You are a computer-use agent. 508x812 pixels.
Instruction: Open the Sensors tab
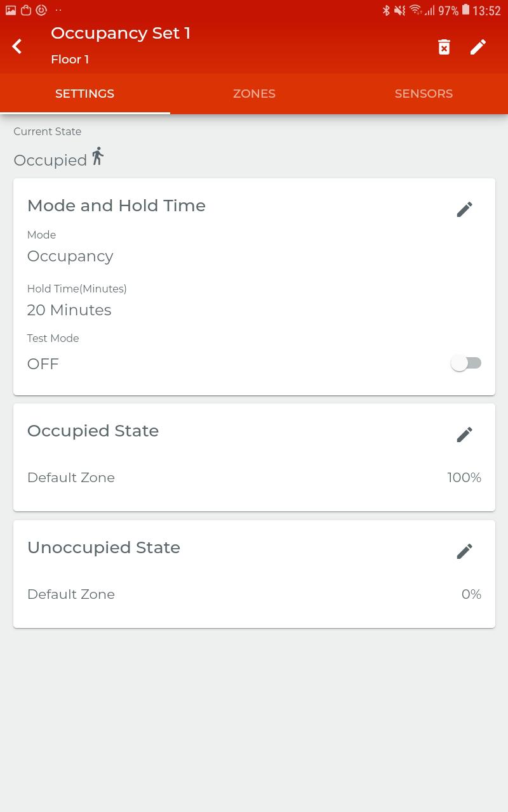pos(424,94)
